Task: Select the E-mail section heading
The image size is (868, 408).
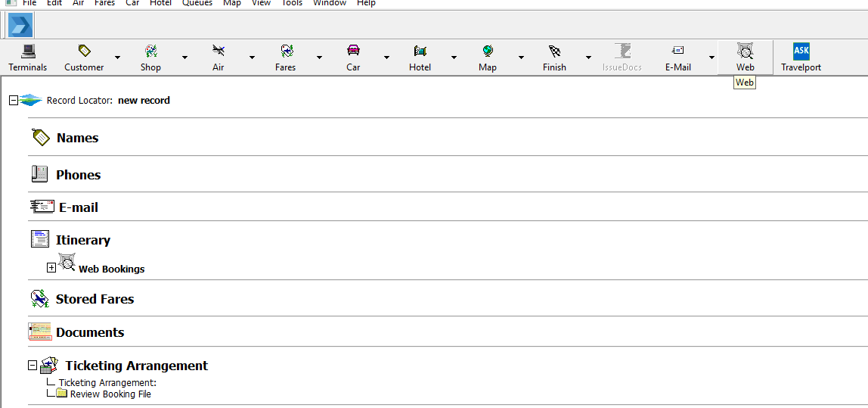Action: click(x=79, y=207)
